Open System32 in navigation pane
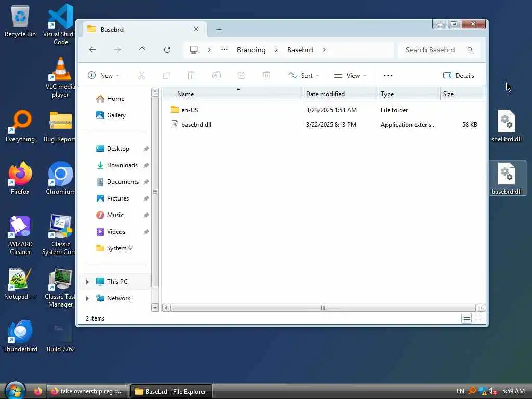The width and height of the screenshot is (532, 399). pos(120,248)
